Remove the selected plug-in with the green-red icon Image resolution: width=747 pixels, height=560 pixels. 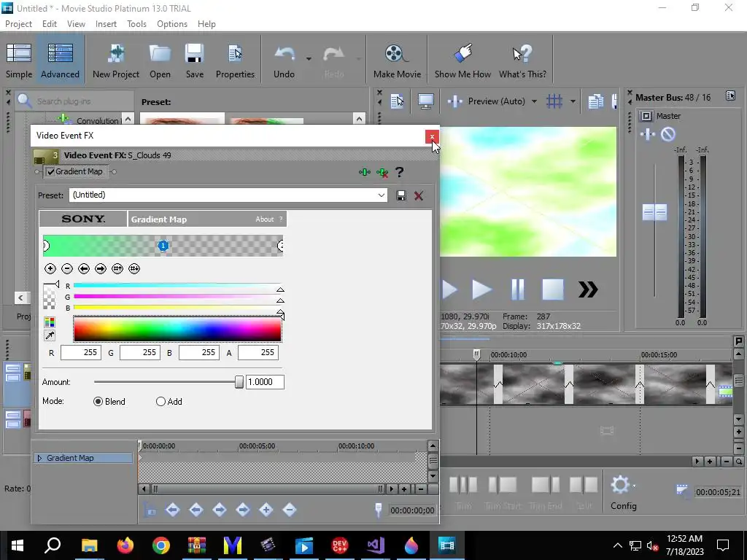click(382, 172)
